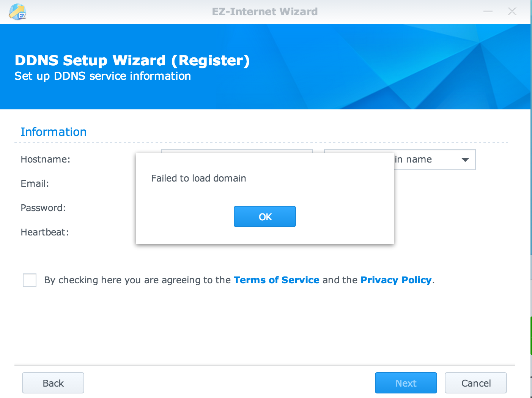The width and height of the screenshot is (532, 398).
Task: Click the 'Failed to load domain' message
Action: tap(198, 178)
